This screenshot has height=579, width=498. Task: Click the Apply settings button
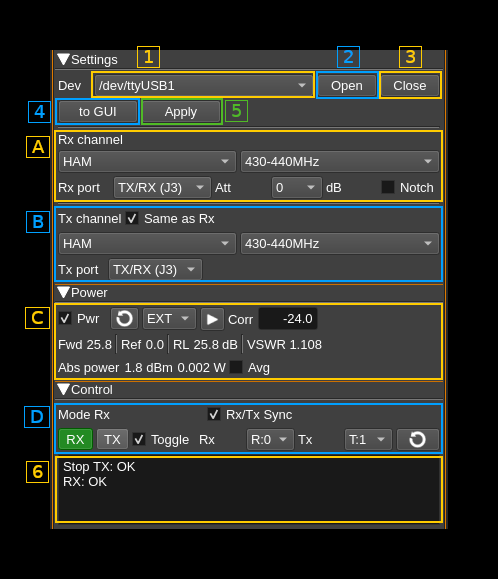pos(181,112)
